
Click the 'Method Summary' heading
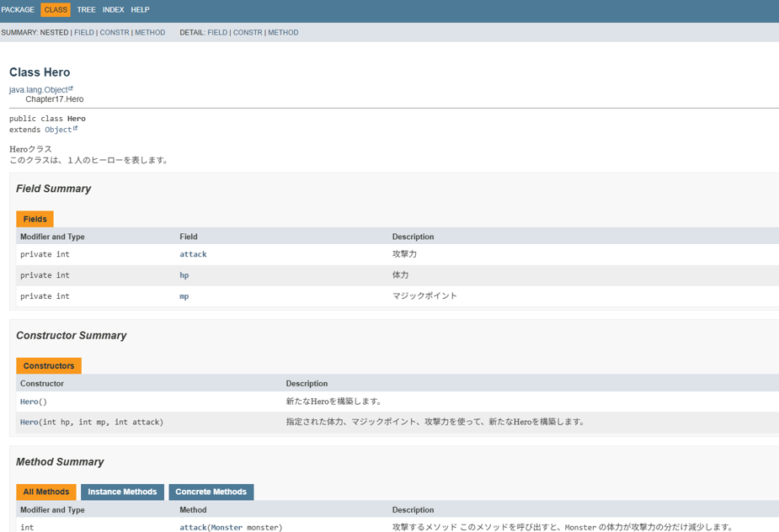60,462
